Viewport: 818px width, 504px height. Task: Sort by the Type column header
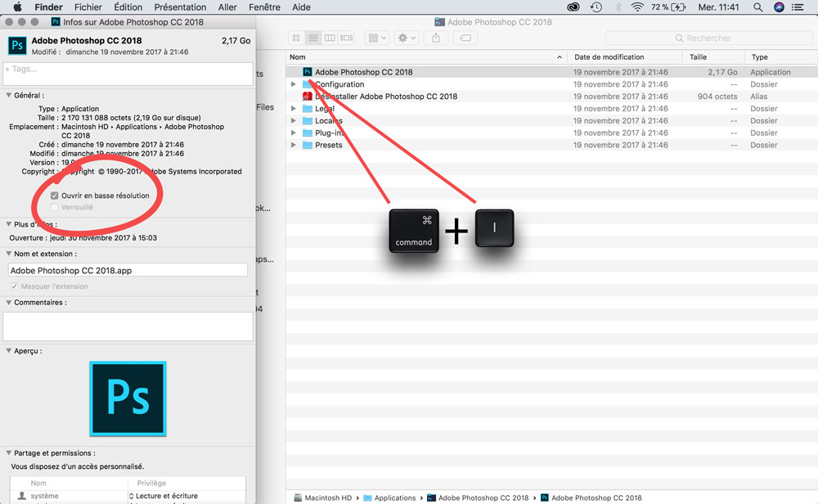[781, 57]
